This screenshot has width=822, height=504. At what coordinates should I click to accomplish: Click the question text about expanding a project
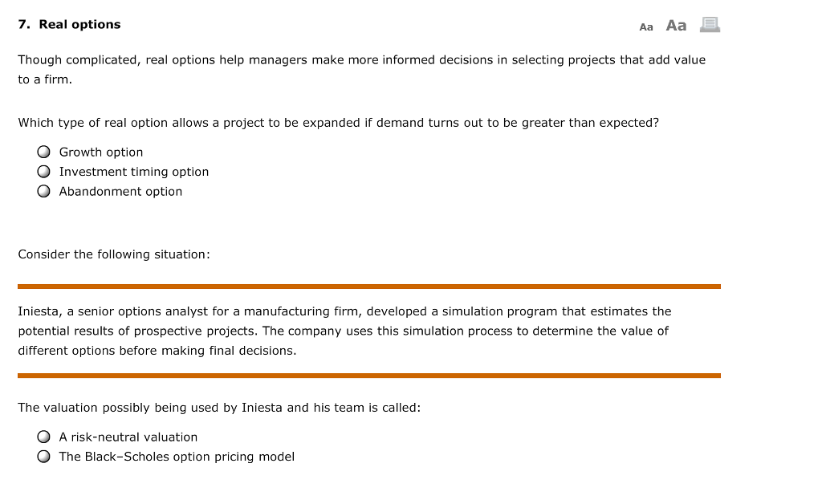click(338, 122)
